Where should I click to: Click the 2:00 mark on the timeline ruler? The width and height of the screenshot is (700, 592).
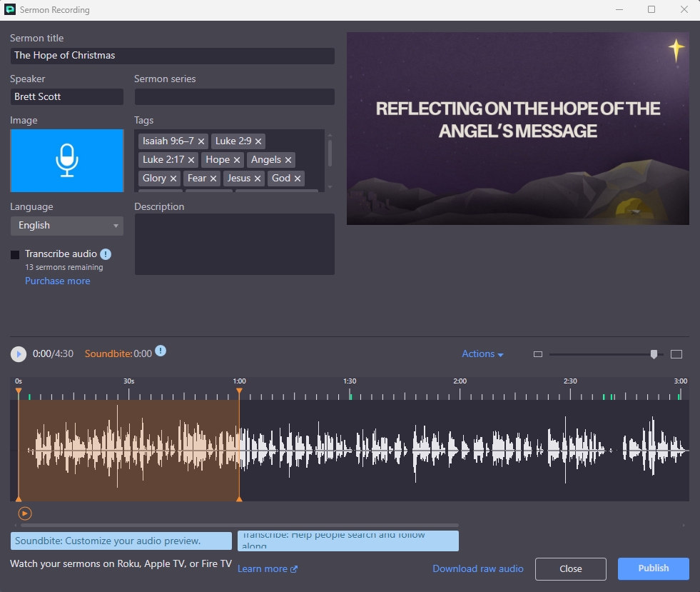460,381
